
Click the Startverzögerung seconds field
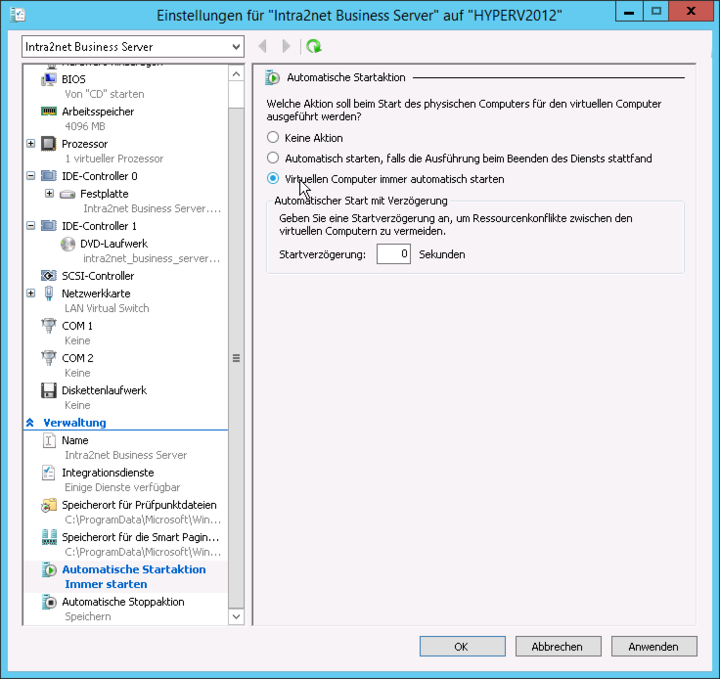pyautogui.click(x=394, y=254)
